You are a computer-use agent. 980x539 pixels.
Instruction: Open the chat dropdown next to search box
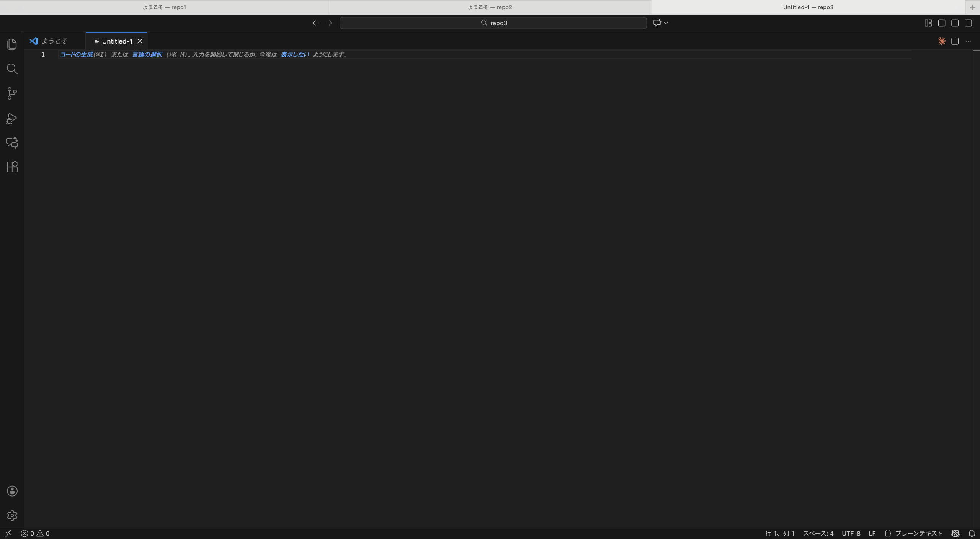click(x=666, y=23)
